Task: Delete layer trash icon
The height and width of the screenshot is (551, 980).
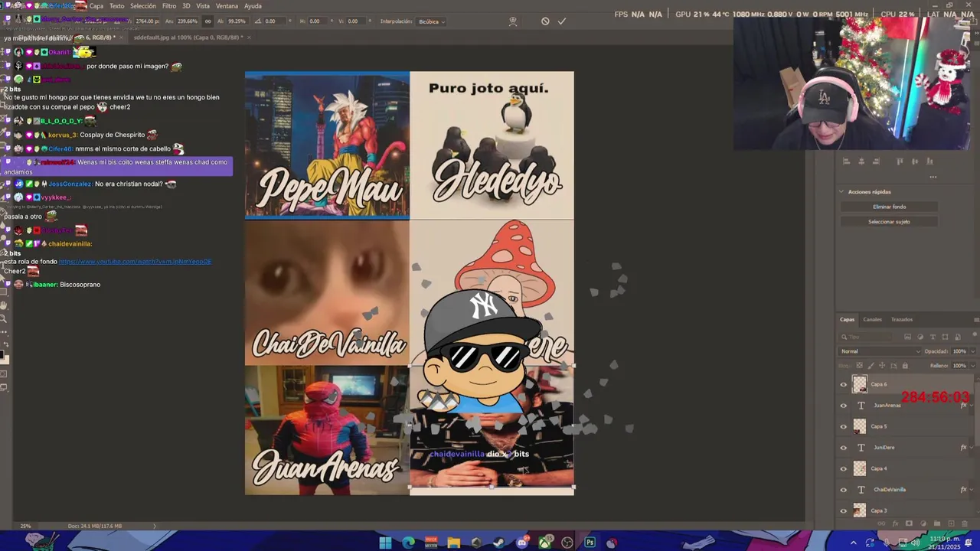Action: pos(965,523)
